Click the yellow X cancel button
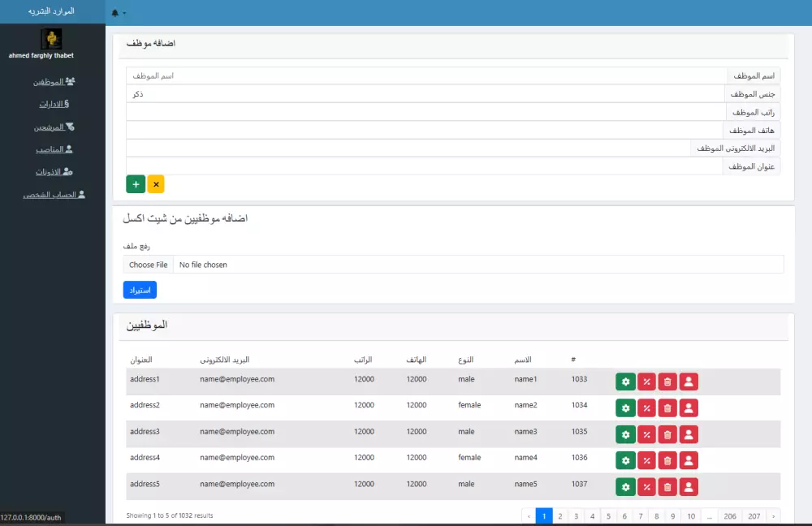This screenshot has height=526, width=812. (x=156, y=184)
